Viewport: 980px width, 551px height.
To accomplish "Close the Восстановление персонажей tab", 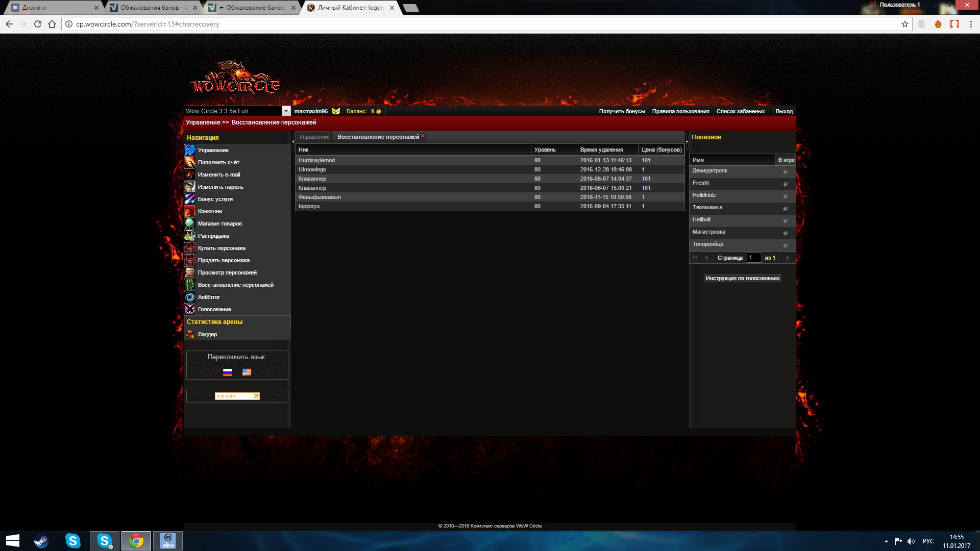I will click(423, 136).
